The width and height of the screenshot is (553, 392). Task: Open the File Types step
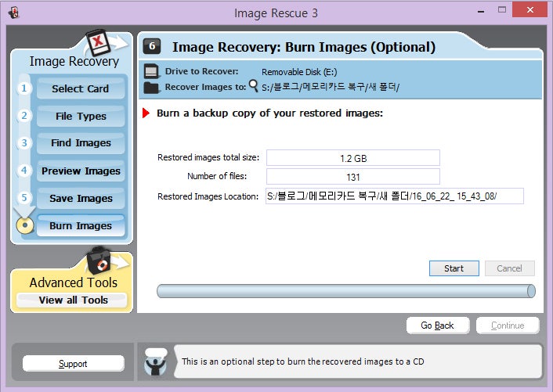(x=81, y=117)
